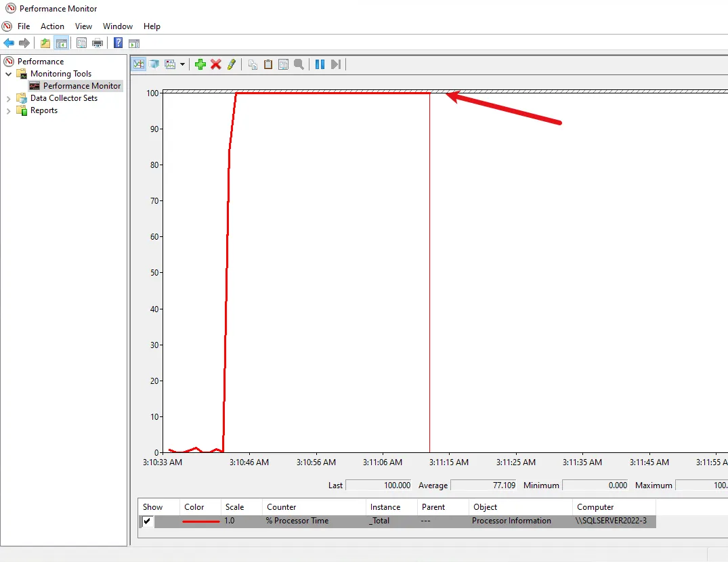Open the Change Graph Type dropdown arrow
728x562 pixels.
pyautogui.click(x=182, y=64)
